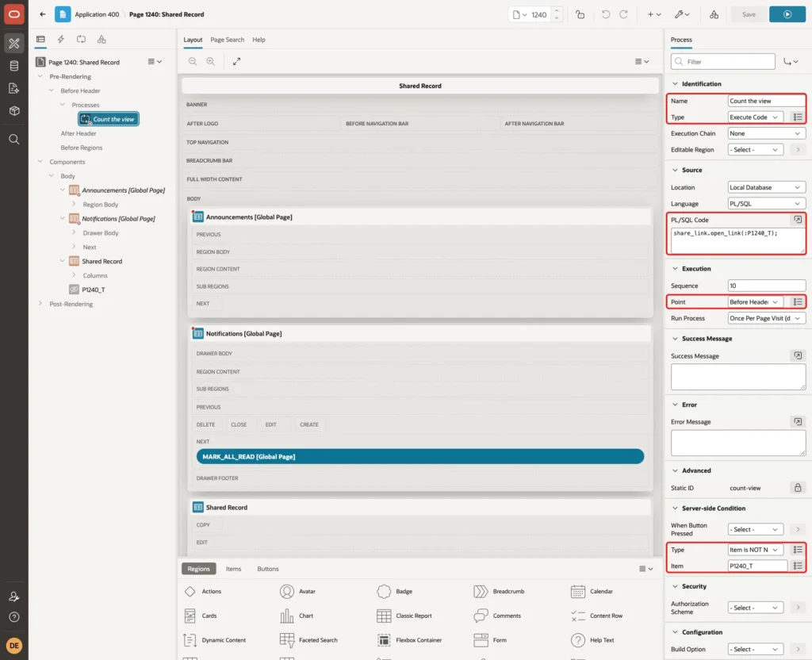Click the Application 400 page icon
The image size is (812, 660).
pyautogui.click(x=63, y=14)
